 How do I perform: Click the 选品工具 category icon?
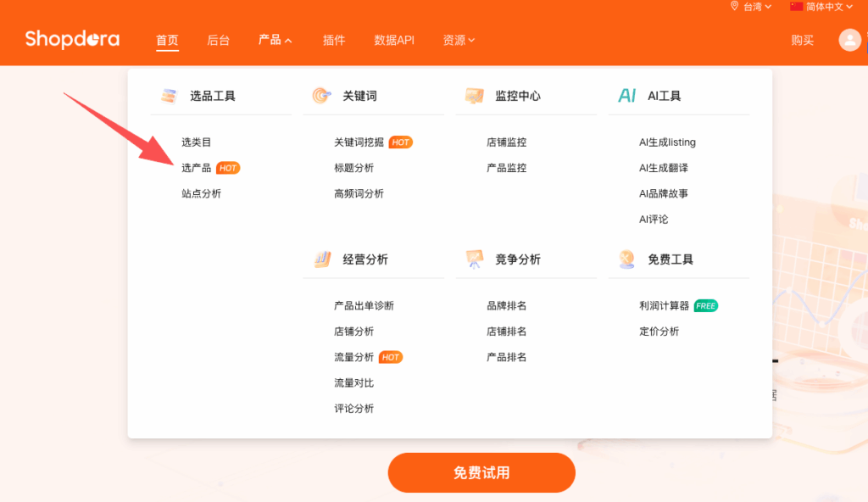click(169, 96)
